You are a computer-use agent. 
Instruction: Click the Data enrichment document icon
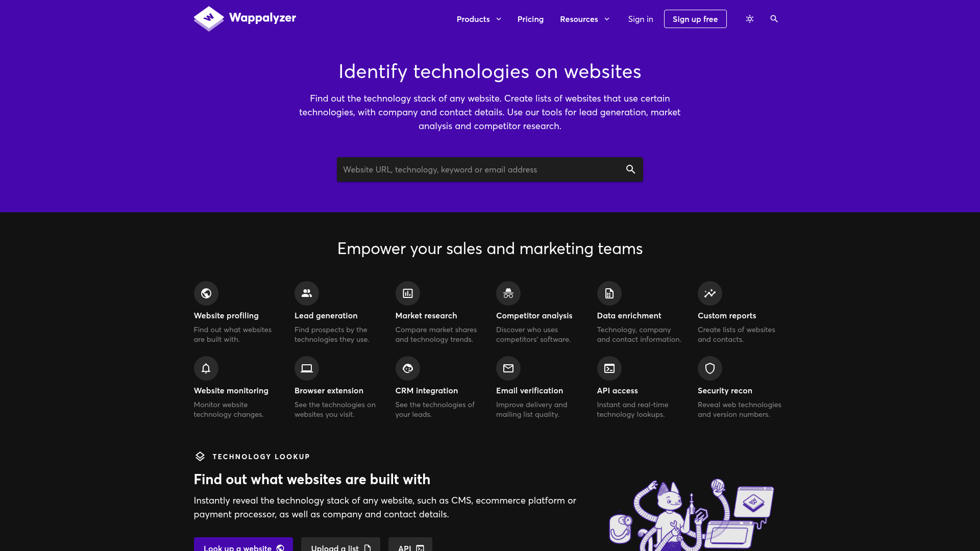[609, 293]
